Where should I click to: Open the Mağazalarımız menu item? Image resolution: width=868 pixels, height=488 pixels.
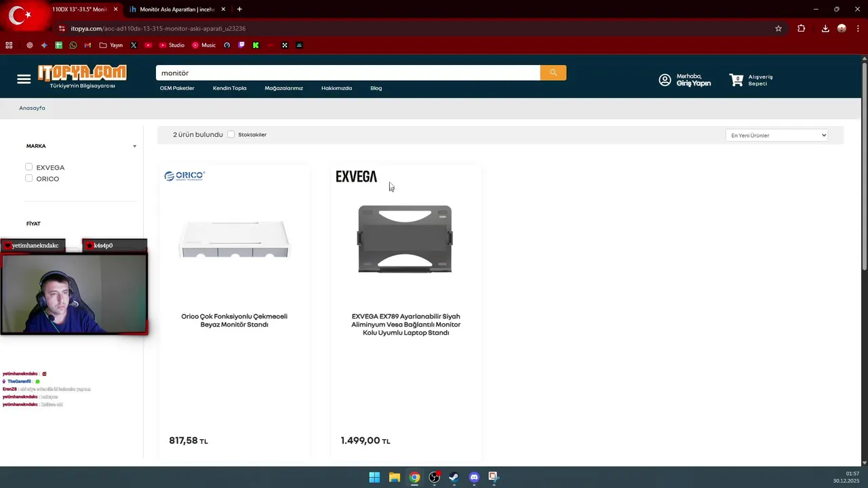[283, 88]
